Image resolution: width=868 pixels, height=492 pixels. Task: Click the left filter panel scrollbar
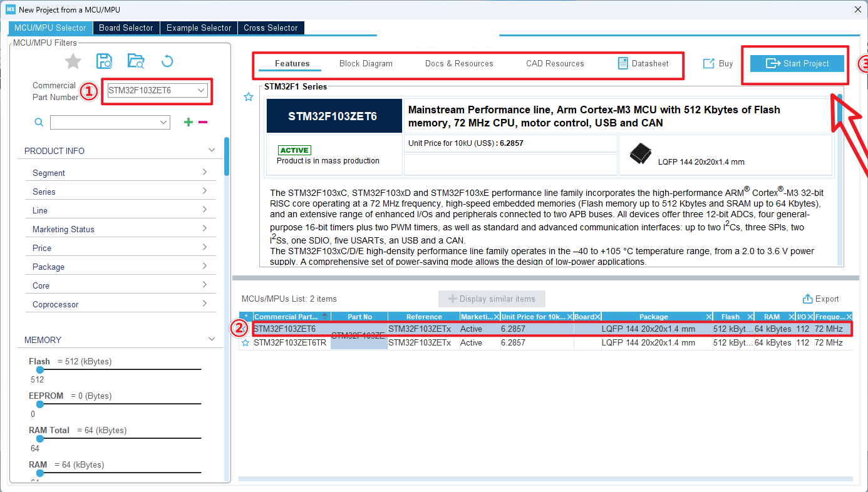pyautogui.click(x=227, y=156)
